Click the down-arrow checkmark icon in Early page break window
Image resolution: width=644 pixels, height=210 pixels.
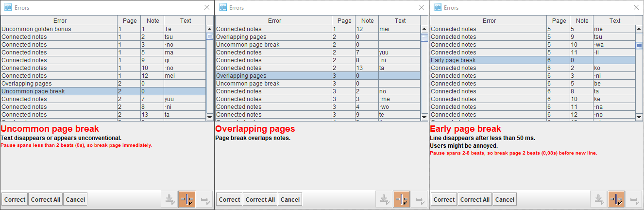tap(599, 199)
